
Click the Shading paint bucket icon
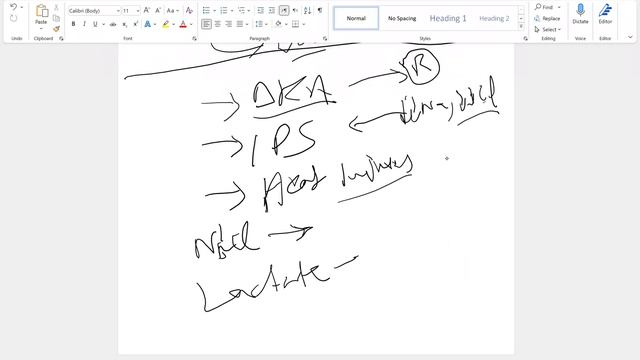pyautogui.click(x=278, y=24)
